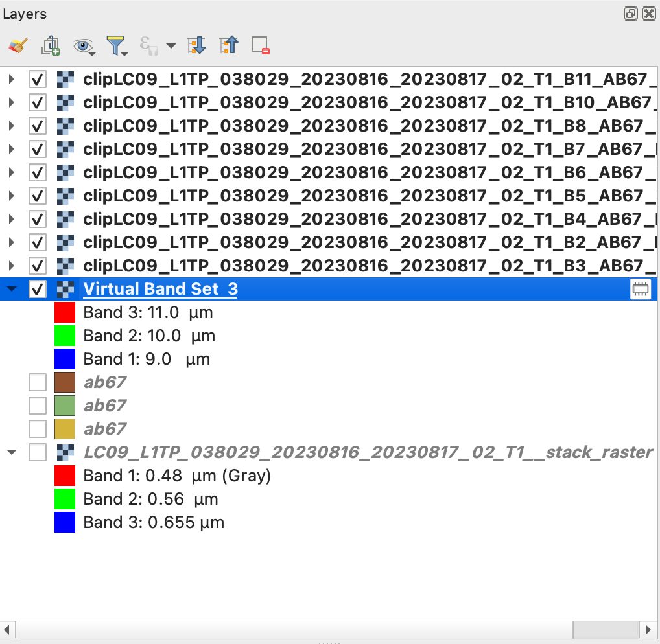Click the red swatch for Band 1: 0.48 µm
This screenshot has height=644, width=660.
coord(65,476)
